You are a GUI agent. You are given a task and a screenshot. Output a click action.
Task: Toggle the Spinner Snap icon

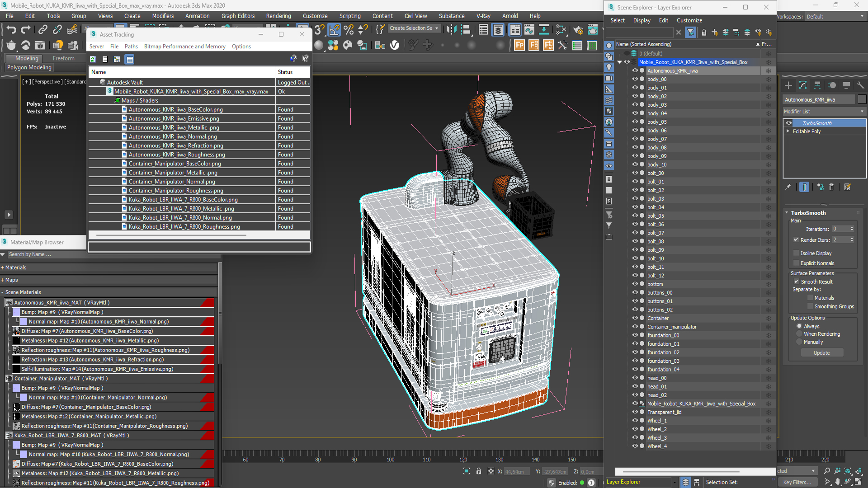(x=363, y=30)
